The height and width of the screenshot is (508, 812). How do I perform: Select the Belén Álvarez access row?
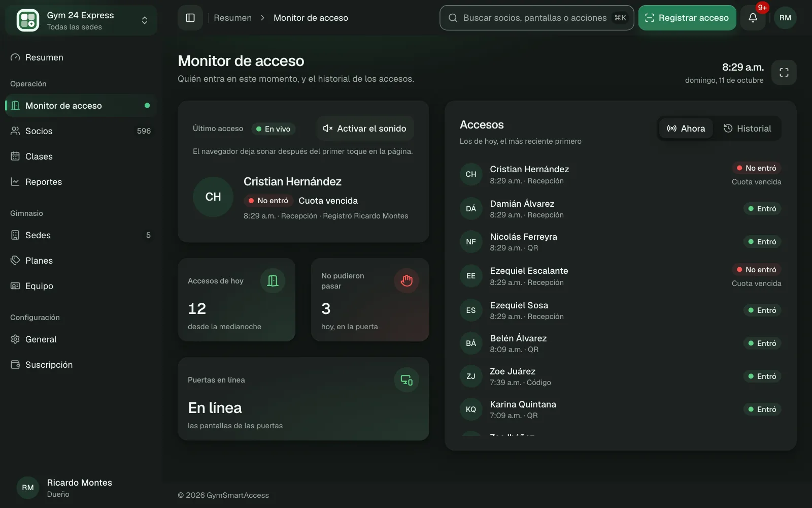click(621, 343)
